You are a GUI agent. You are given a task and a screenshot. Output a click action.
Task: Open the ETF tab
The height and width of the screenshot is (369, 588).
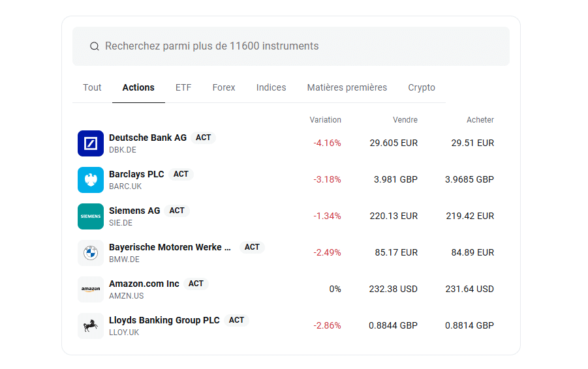click(x=183, y=87)
